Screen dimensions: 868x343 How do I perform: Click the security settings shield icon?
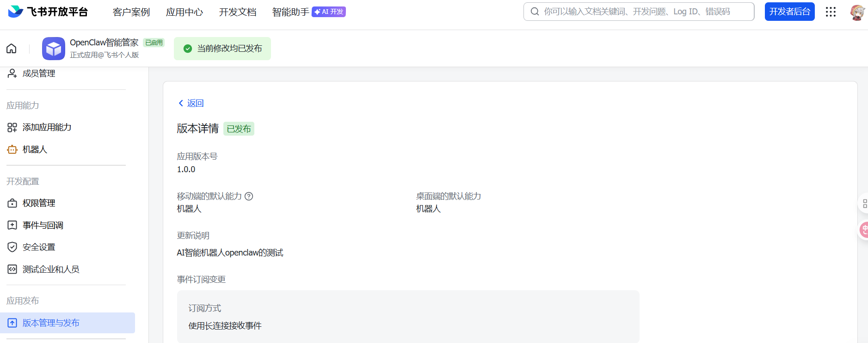click(x=12, y=247)
